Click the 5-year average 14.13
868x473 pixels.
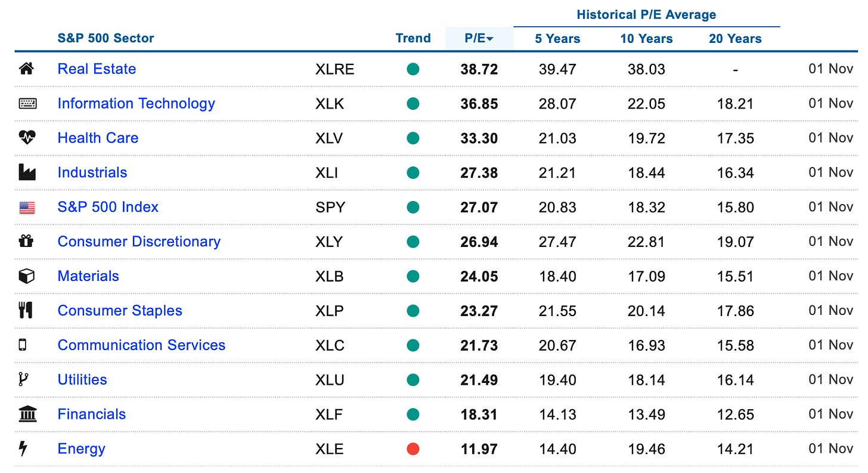tap(557, 415)
